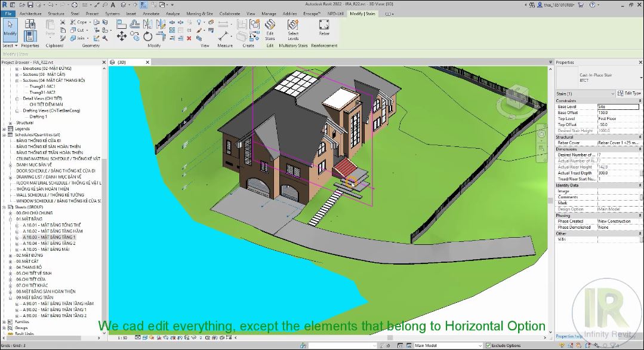Collapse the Sheets (GROUP) tree node
The width and height of the screenshot is (644, 350).
[4, 207]
